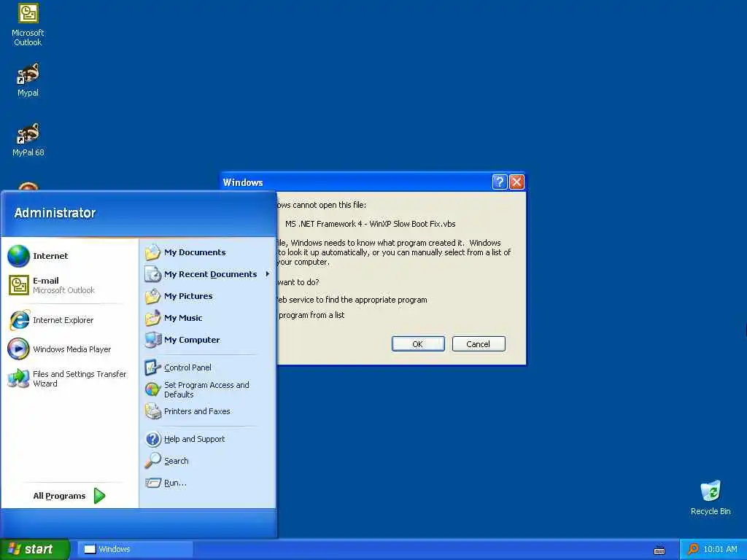Select the MyPal 68 desktop shortcut
Screen dimensions: 747x560
point(28,140)
